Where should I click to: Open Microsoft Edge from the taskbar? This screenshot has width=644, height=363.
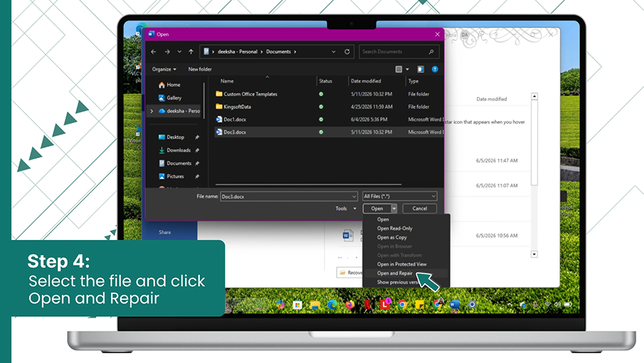click(x=332, y=305)
